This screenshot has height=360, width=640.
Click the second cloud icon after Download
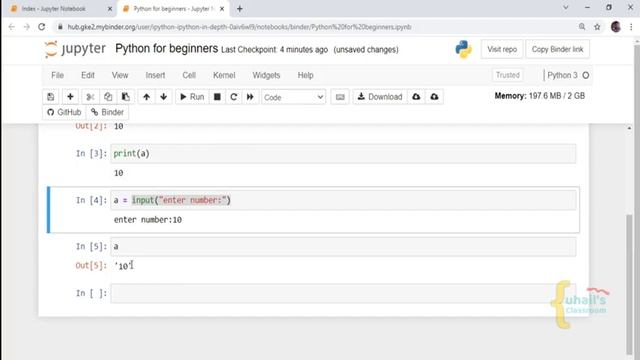(x=434, y=97)
